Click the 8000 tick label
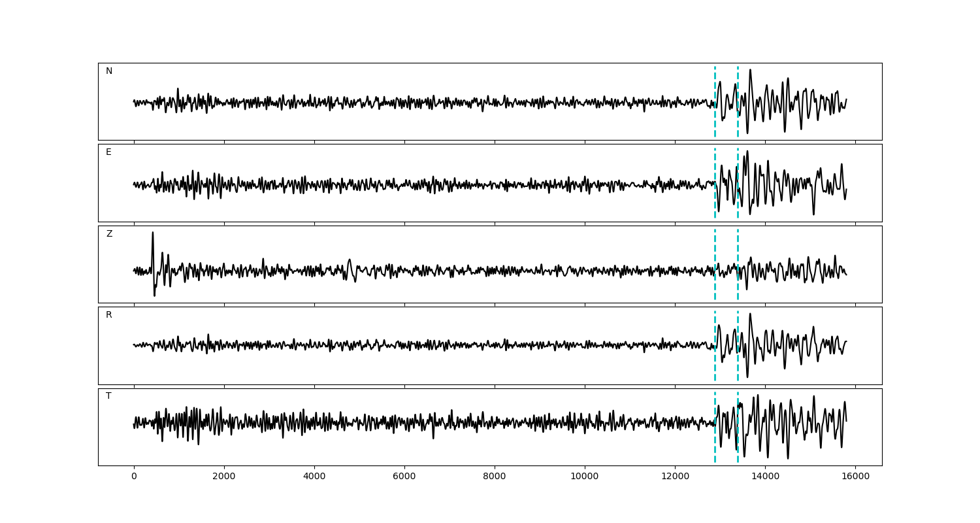The height and width of the screenshot is (523, 980). coord(495,477)
